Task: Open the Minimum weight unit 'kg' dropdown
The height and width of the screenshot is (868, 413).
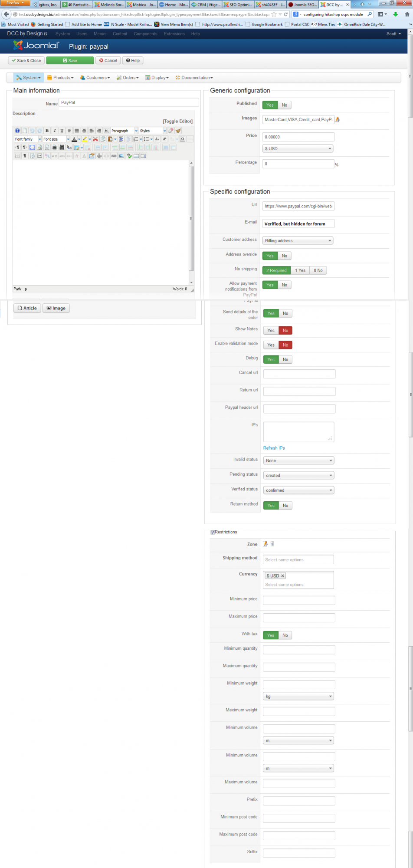Action: [x=298, y=696]
